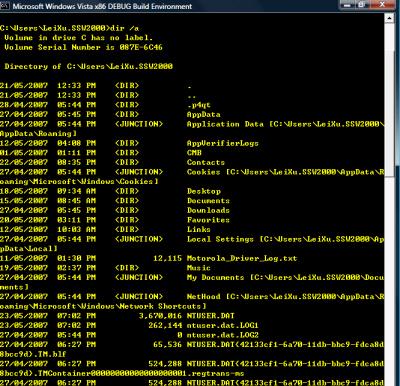Click the 'Directory of C:\Users\LeiXu.SSW2000' line

tap(89, 66)
